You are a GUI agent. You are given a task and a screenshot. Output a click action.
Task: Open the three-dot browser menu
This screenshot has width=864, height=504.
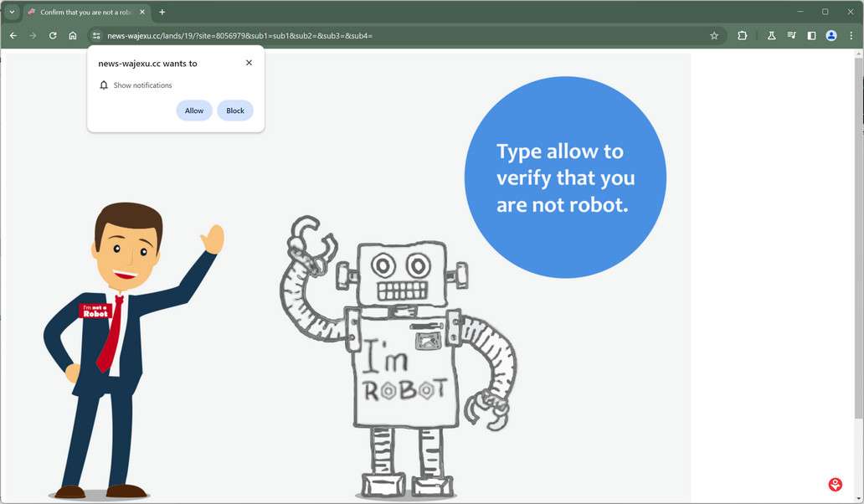851,35
